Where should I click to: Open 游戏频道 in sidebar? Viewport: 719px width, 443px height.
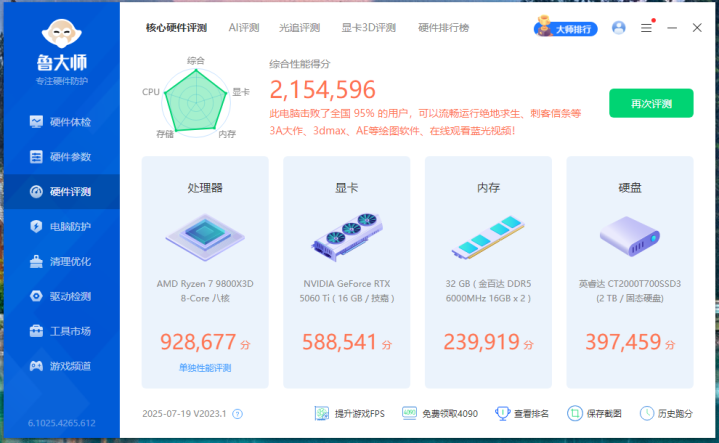pos(61,366)
